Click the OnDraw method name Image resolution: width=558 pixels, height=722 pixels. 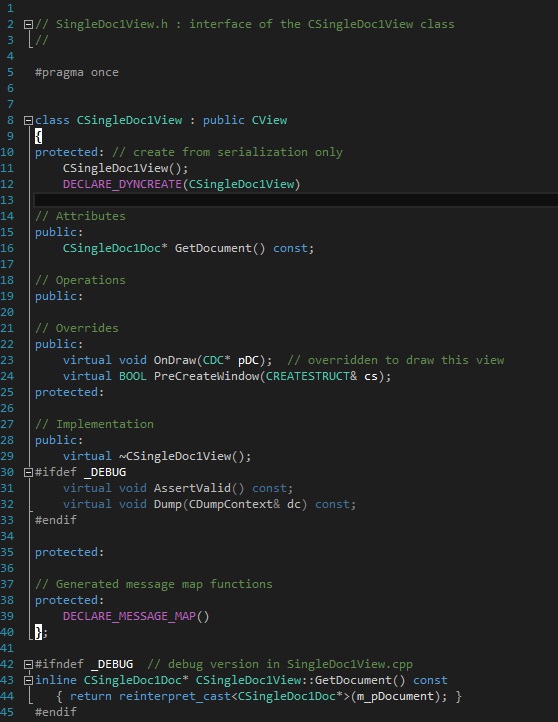click(175, 360)
